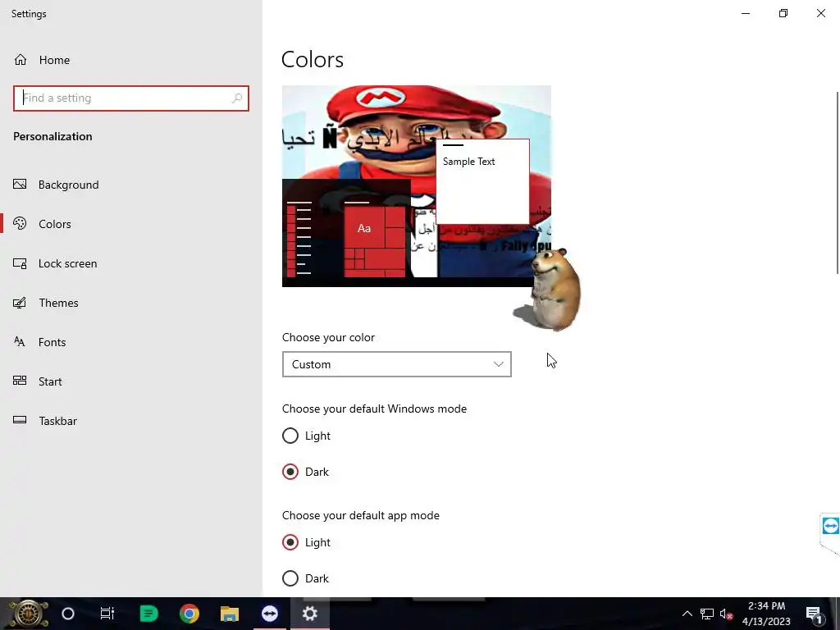The width and height of the screenshot is (840, 630).
Task: Open Task View in taskbar
Action: (x=107, y=614)
